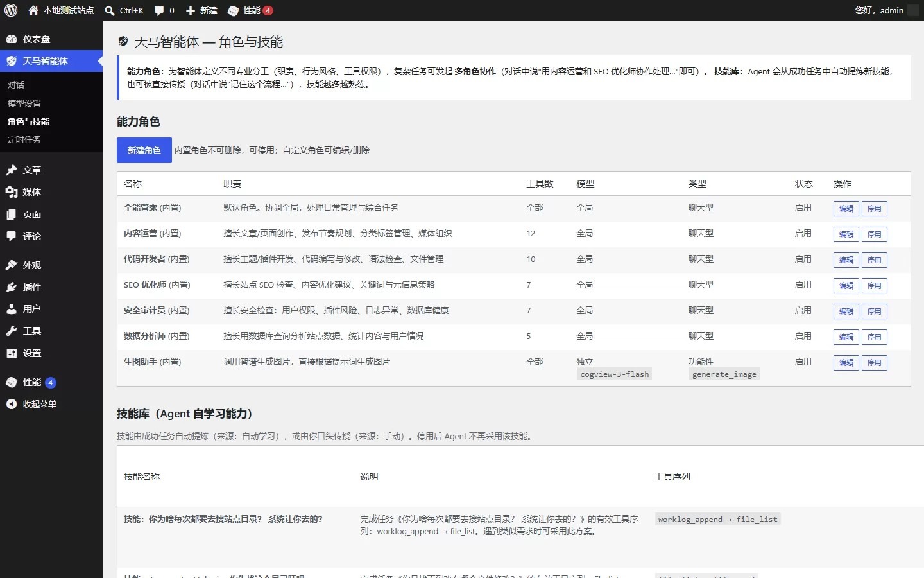This screenshot has height=578, width=924.
Task: Select the 角色与技能 submenu item
Action: pyautogui.click(x=29, y=121)
